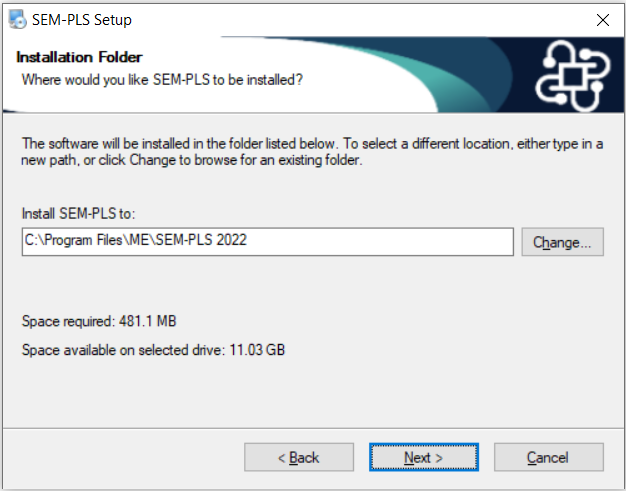Close the SEM-PLS Setup window
Image resolution: width=626 pixels, height=491 pixels.
[x=602, y=20]
